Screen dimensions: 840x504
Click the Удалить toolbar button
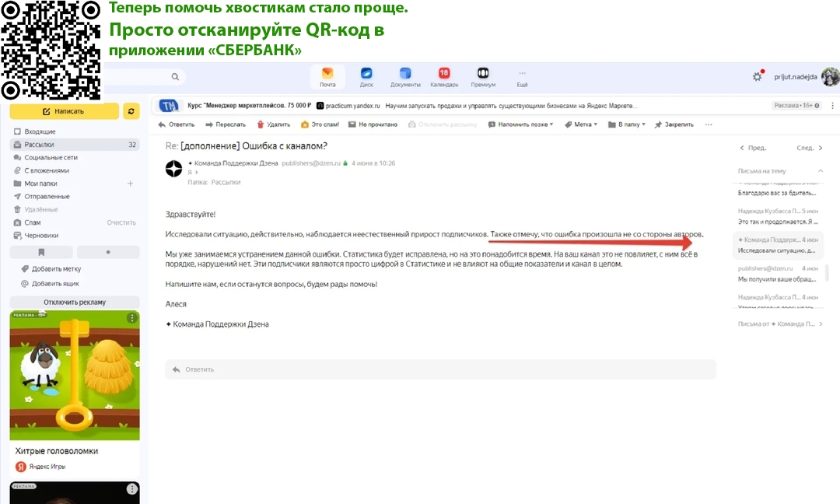273,124
